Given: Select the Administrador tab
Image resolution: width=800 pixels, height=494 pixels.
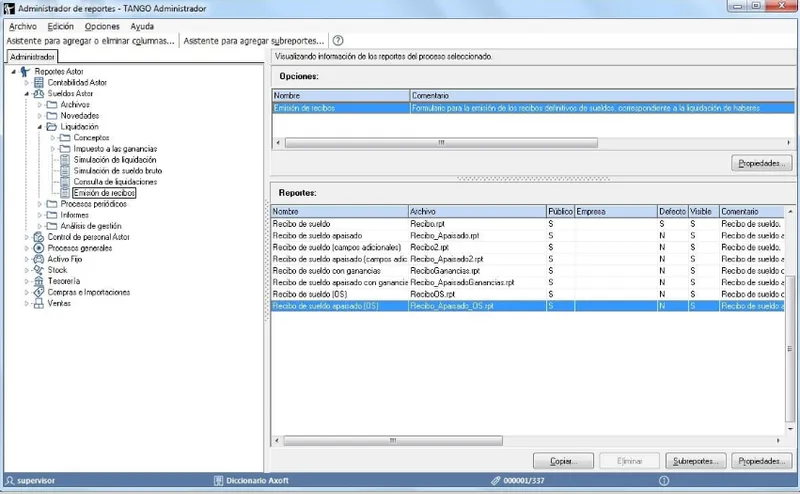Looking at the screenshot, I should [x=32, y=57].
